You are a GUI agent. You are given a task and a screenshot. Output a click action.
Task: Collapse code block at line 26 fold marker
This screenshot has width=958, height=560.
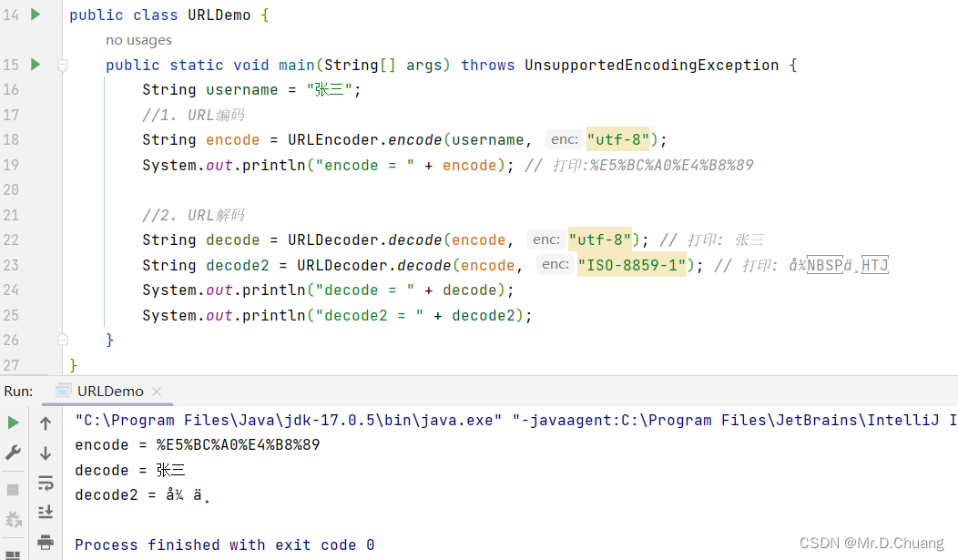pyautogui.click(x=62, y=340)
